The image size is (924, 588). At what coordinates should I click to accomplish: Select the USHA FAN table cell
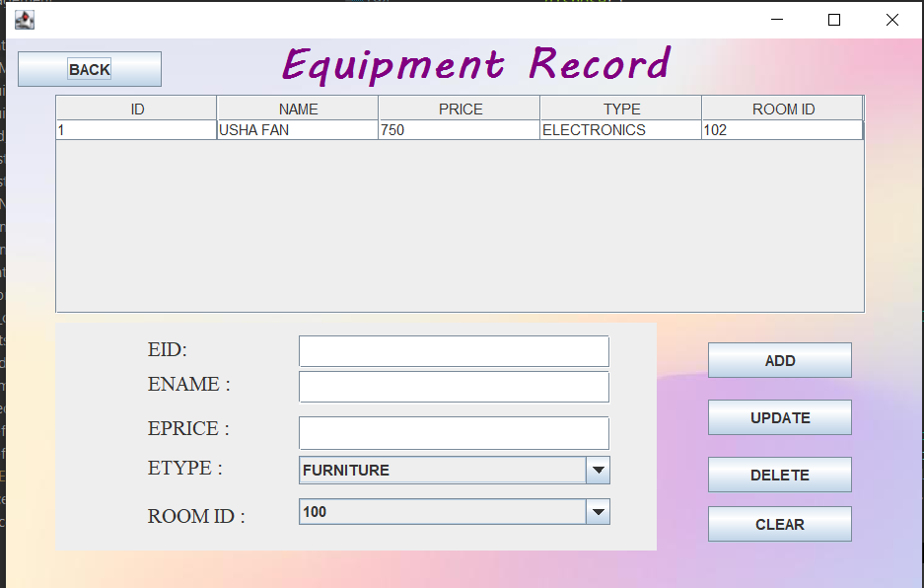[298, 130]
